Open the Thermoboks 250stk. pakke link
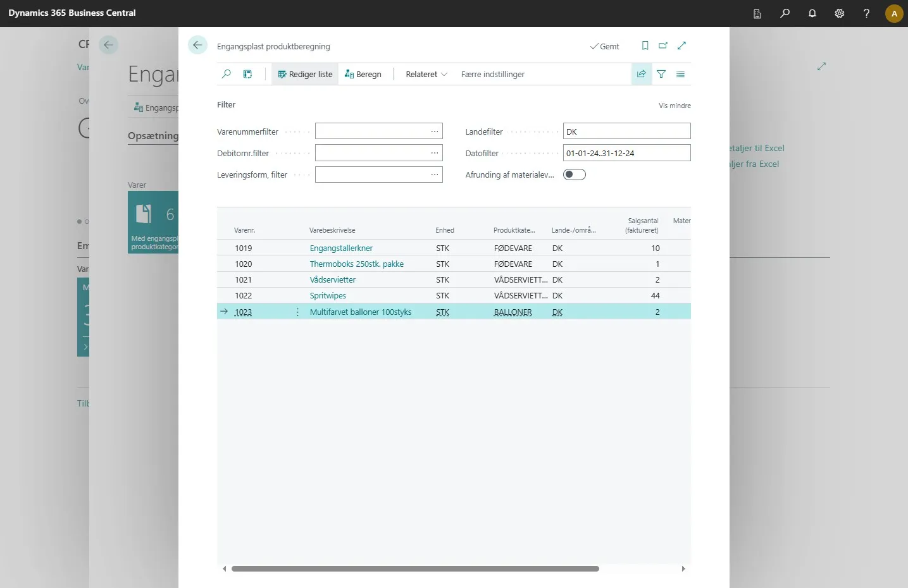Screen dimensions: 908x588 coord(356,264)
